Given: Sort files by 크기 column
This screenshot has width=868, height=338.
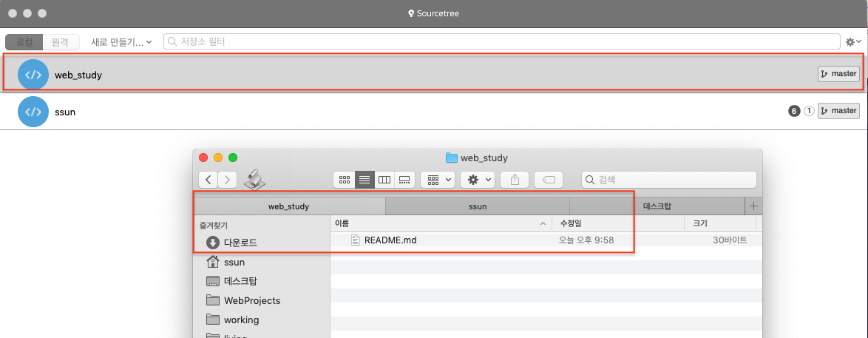Looking at the screenshot, I should (720, 223).
